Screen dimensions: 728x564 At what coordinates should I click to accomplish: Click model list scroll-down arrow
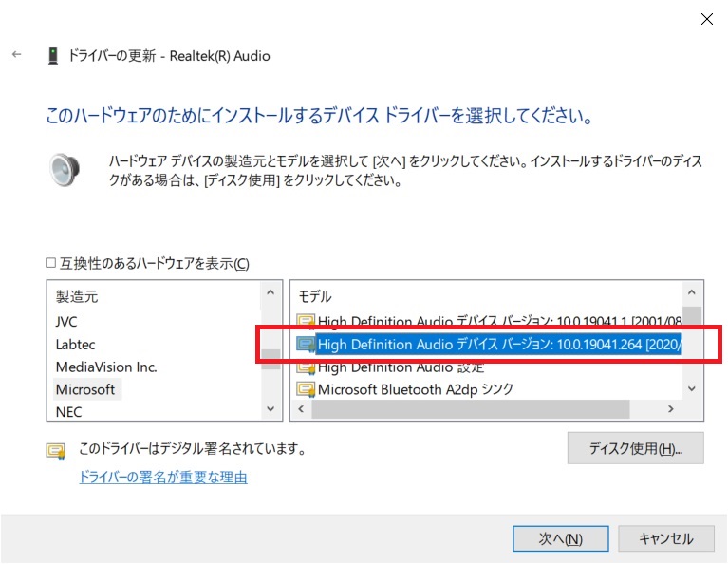pos(692,389)
